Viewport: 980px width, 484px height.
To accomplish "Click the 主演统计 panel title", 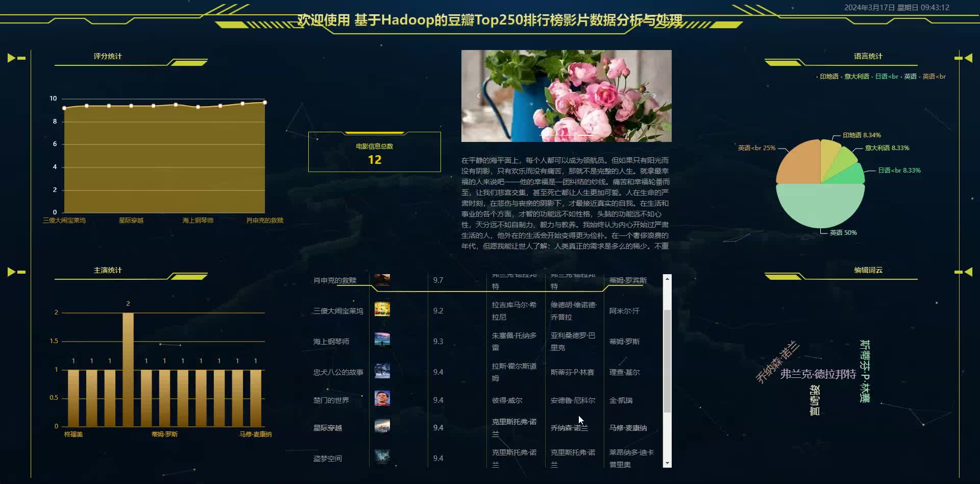I will click(x=108, y=270).
